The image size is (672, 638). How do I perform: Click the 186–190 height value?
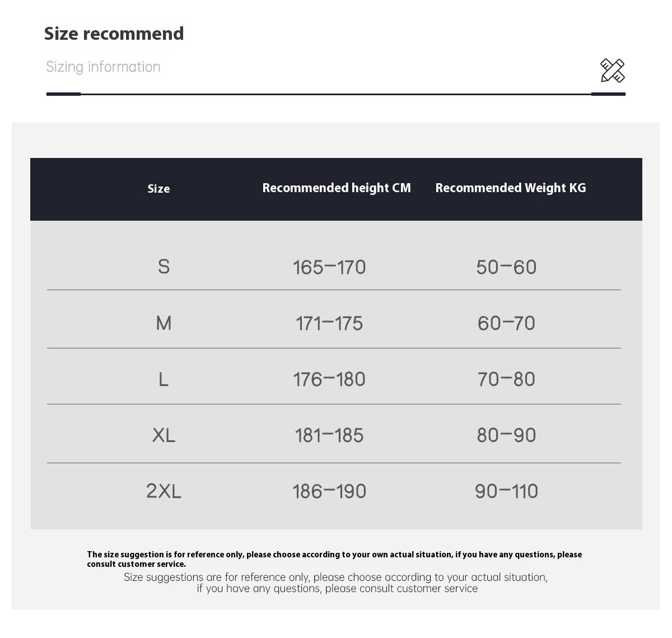click(x=329, y=491)
